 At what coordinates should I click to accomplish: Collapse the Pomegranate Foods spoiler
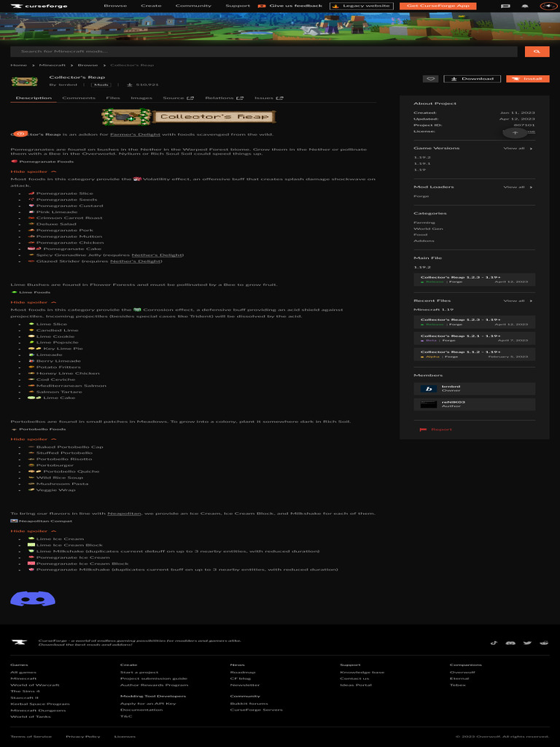click(x=34, y=171)
